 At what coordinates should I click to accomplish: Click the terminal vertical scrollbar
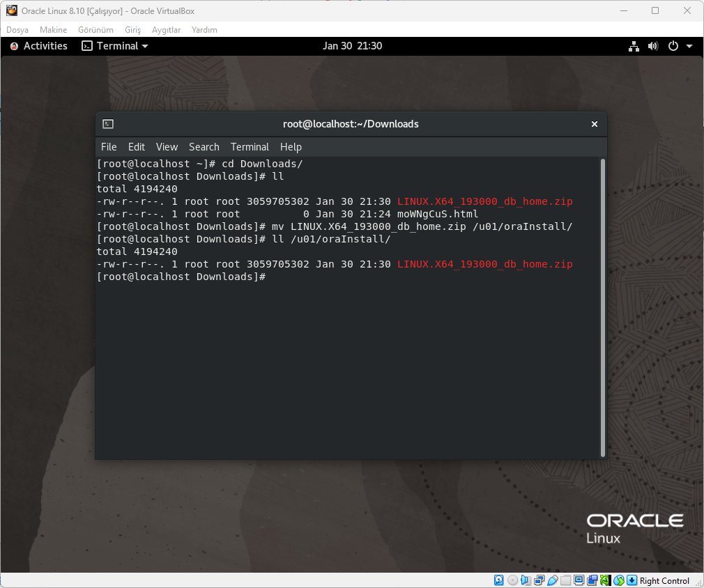pyautogui.click(x=602, y=308)
